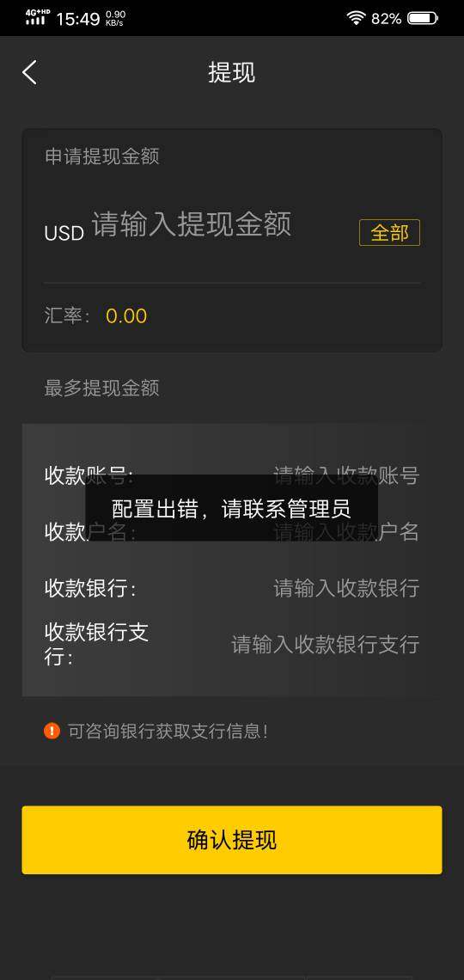The height and width of the screenshot is (980, 464).
Task: Tap the 82% battery percentage text
Action: (x=386, y=19)
